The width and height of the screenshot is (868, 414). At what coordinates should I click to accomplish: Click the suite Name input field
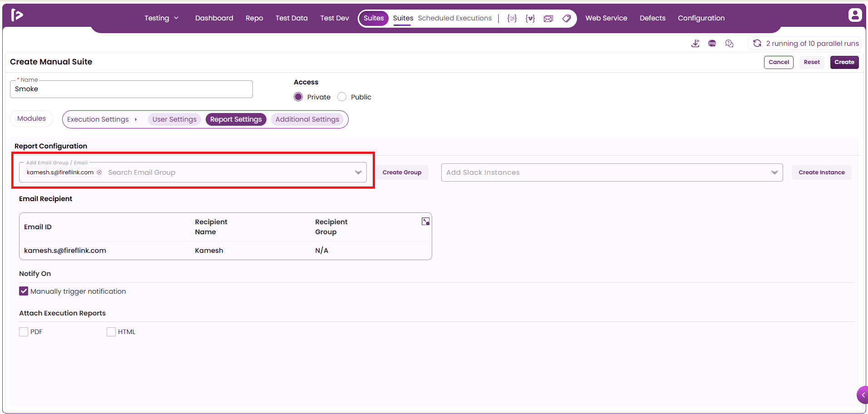pos(131,89)
